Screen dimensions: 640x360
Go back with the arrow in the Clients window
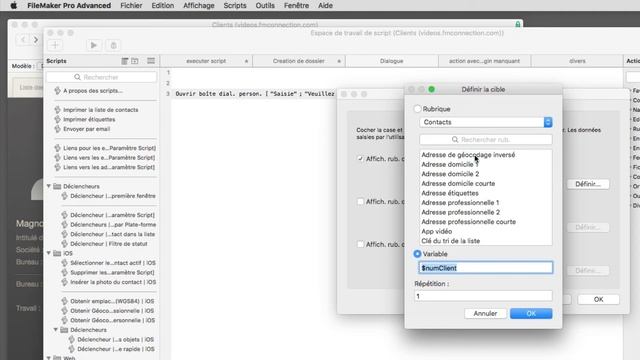click(23, 40)
